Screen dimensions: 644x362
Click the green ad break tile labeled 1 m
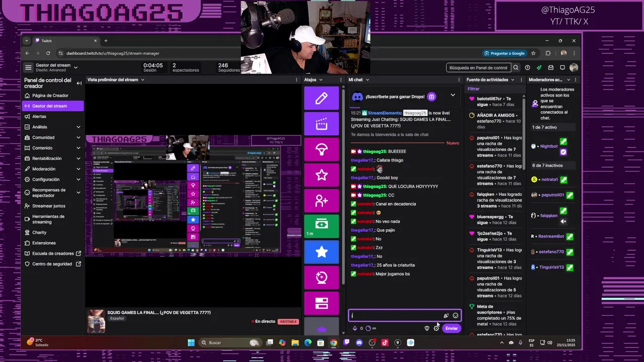(321, 226)
